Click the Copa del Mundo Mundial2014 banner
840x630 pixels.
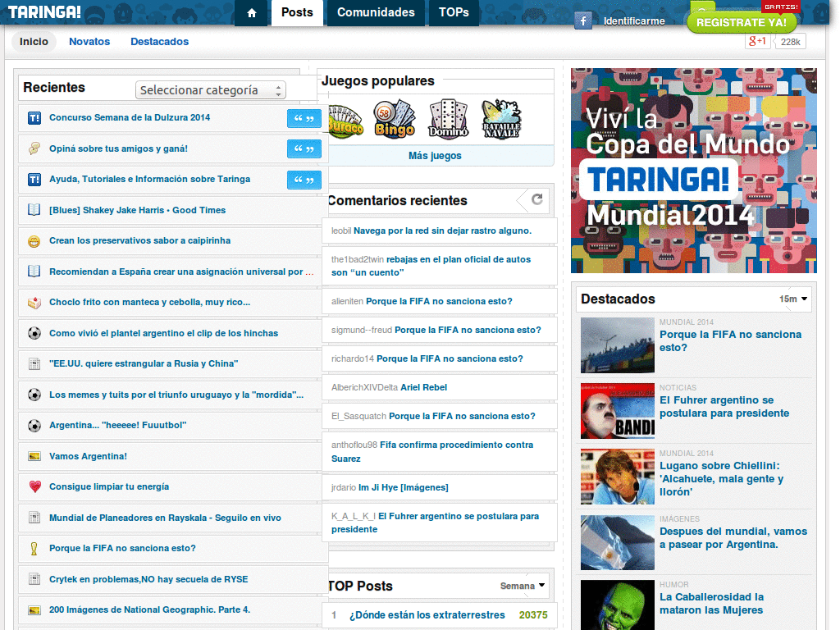tap(694, 171)
